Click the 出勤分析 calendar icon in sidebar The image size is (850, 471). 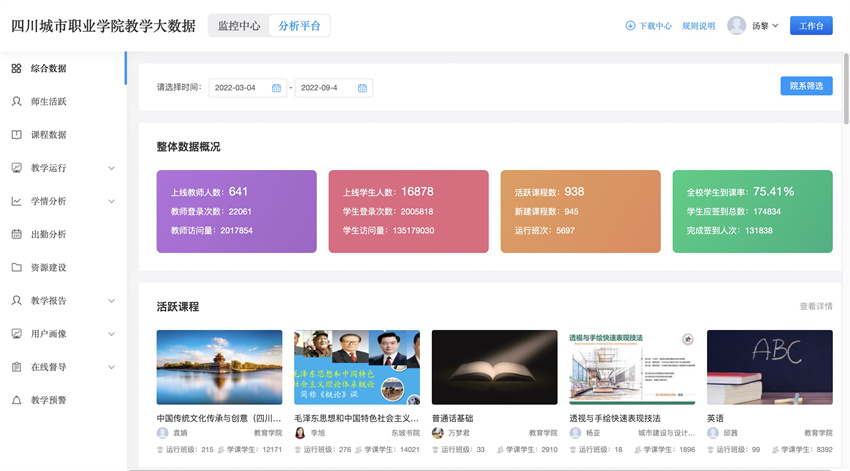tap(17, 234)
